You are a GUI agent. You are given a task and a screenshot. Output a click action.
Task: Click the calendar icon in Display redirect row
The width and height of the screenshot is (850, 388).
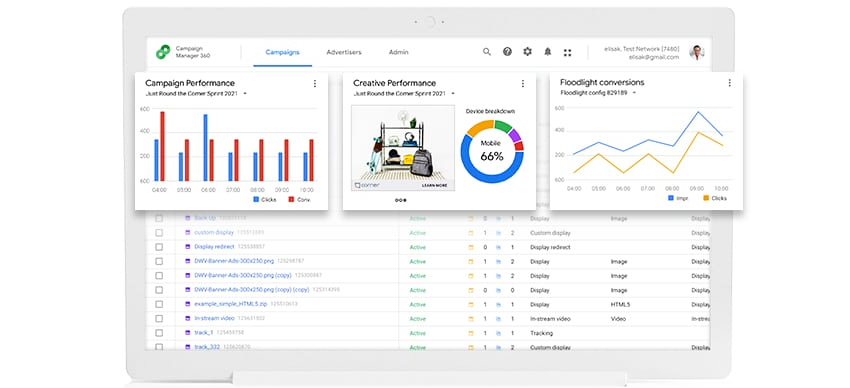tap(471, 247)
